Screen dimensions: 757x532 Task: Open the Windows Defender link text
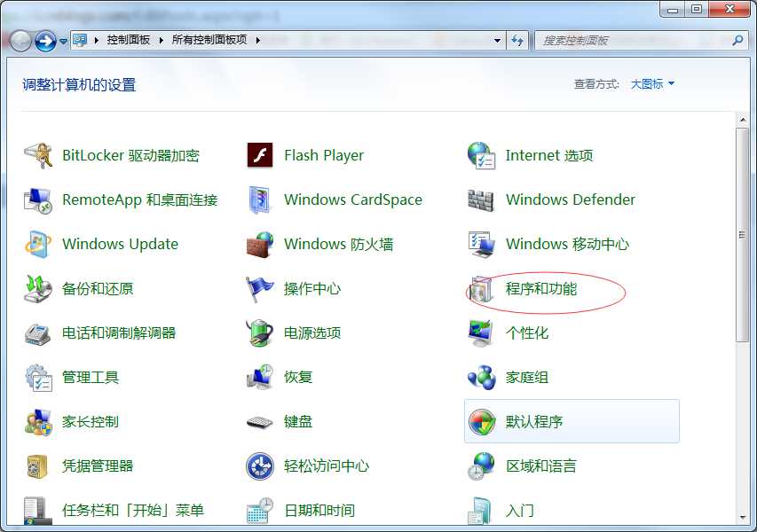pyautogui.click(x=571, y=199)
